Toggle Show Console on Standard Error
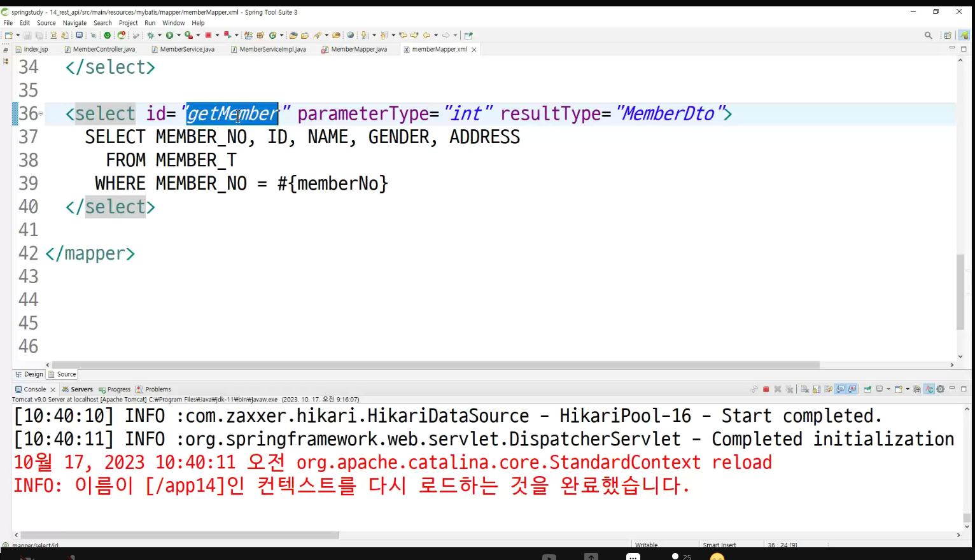Image resolution: width=975 pixels, height=560 pixels. 852,389
